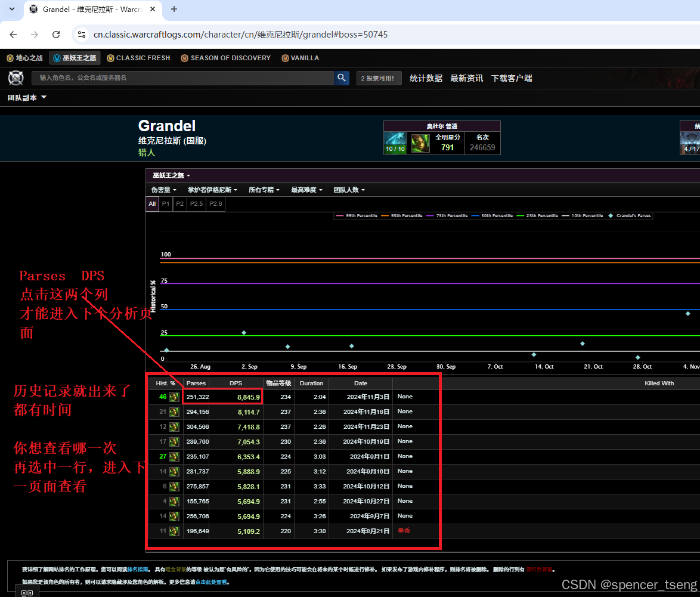Open the 最高难度 difficulty dropdown
700x597 pixels.
(x=306, y=190)
